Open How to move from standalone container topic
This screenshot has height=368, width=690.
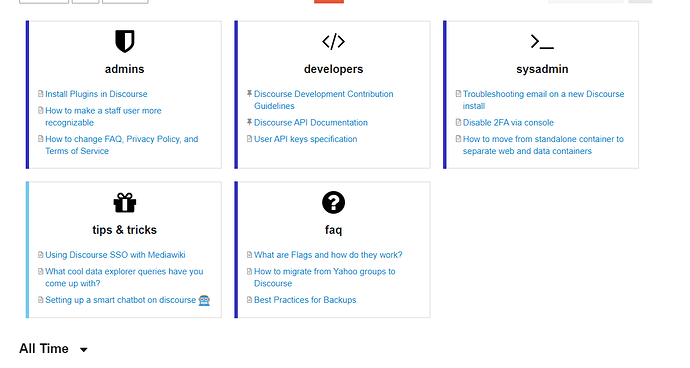tap(543, 145)
